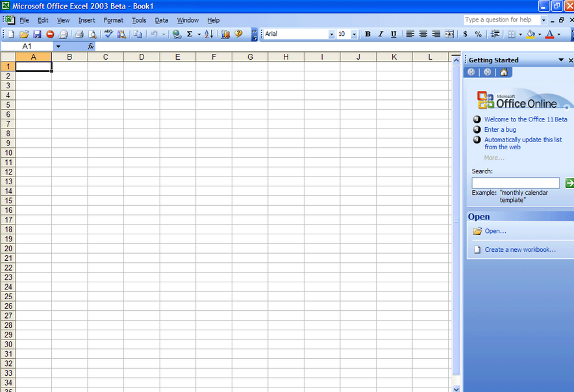Click the toolbar icon right of Permission
This screenshot has height=392, width=574.
click(64, 34)
